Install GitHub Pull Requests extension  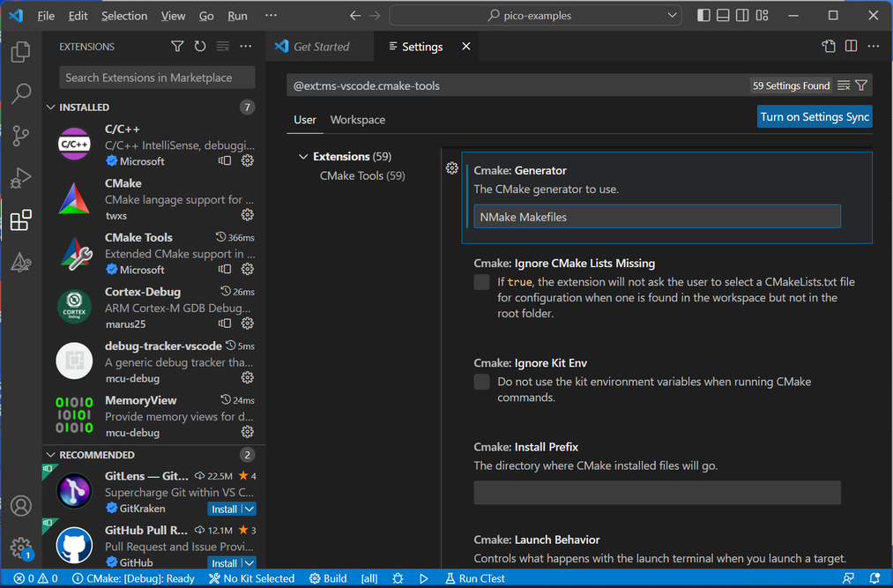coord(225,563)
